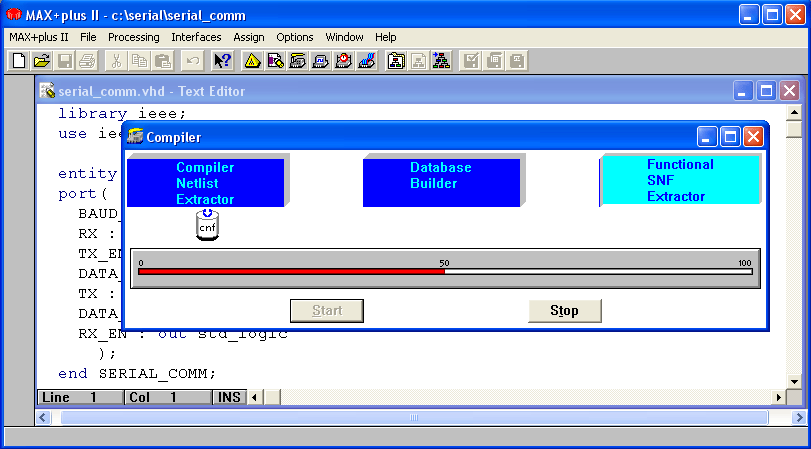Select the Functional SNF Extractor module
This screenshot has width=811, height=449.
point(680,181)
